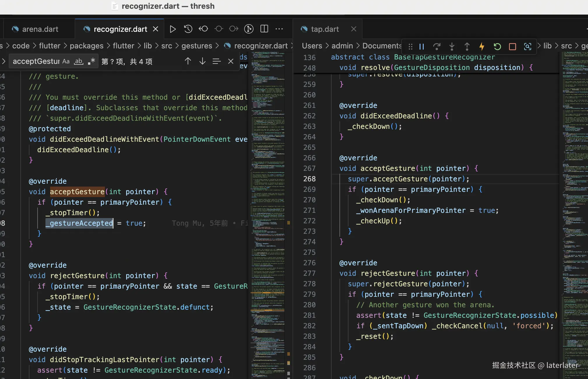
Task: Open widget inspector magnifier icon
Action: [x=527, y=46]
